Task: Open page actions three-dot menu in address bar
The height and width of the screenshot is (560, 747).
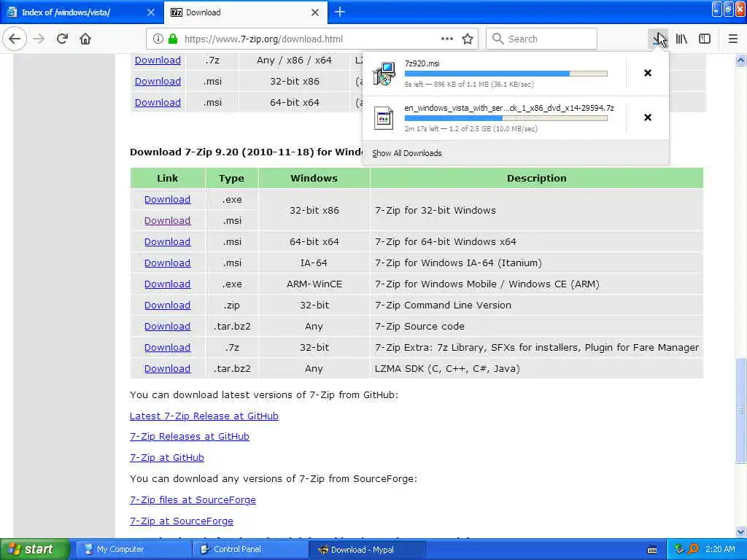Action: coord(447,39)
